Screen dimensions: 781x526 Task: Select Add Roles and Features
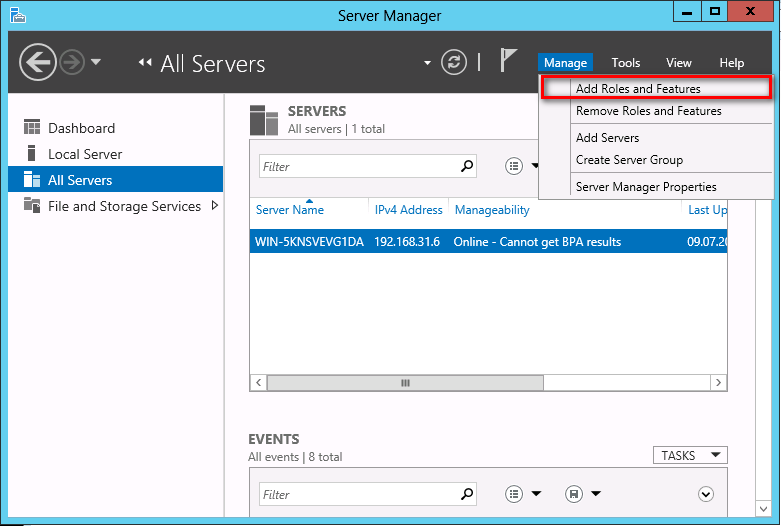point(638,89)
